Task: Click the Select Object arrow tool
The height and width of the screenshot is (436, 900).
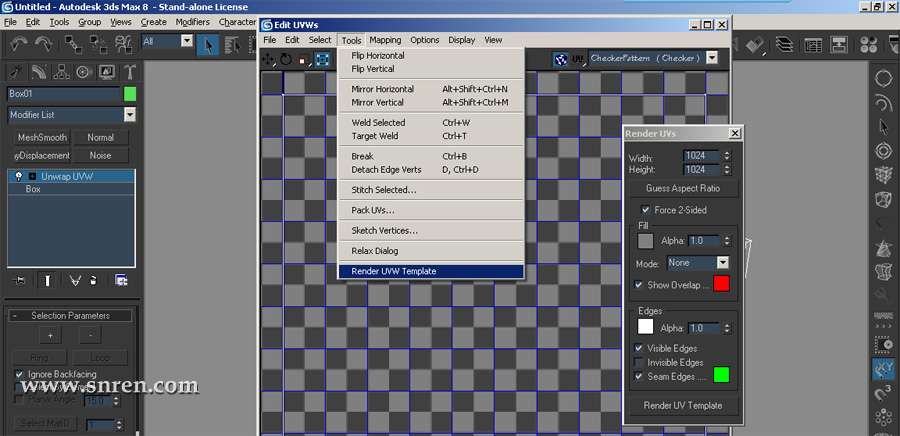Action: click(208, 43)
